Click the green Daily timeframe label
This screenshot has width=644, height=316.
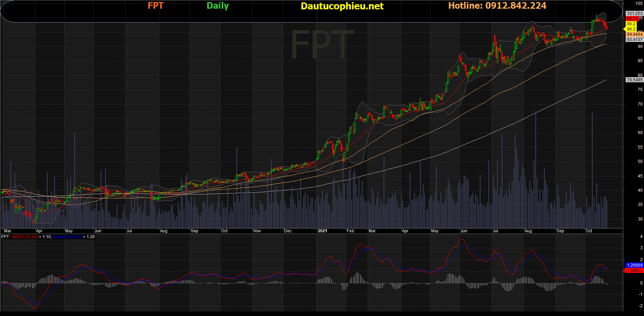[218, 6]
